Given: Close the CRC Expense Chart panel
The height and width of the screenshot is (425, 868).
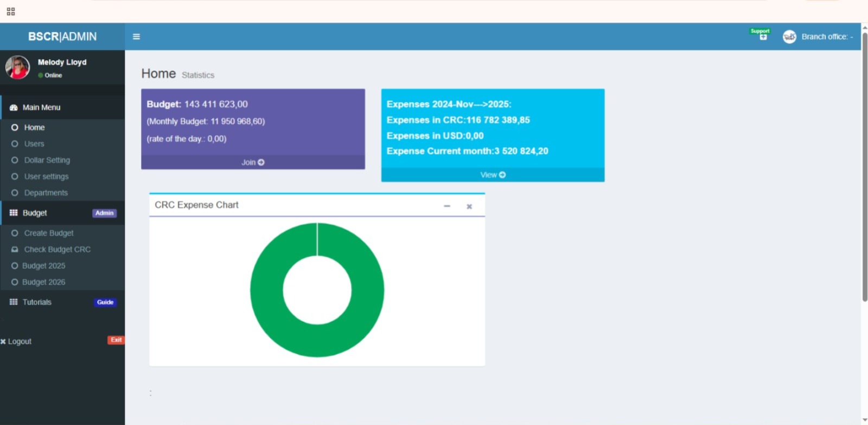Looking at the screenshot, I should pos(469,206).
